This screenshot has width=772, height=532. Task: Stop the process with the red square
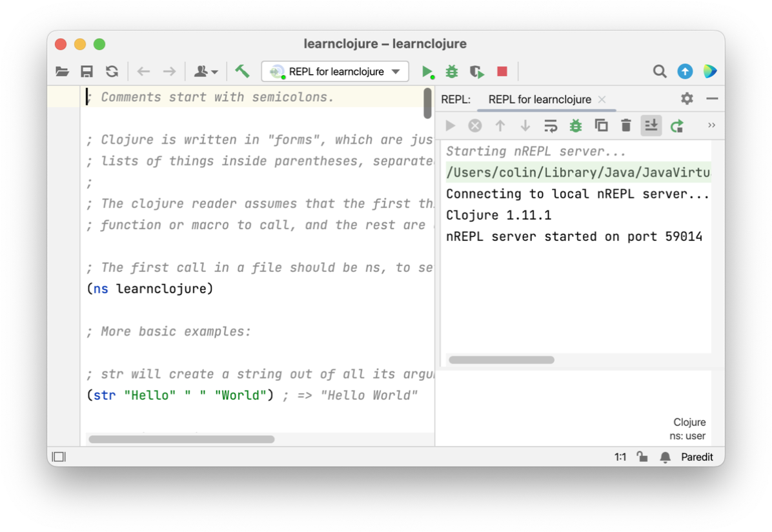coord(502,72)
